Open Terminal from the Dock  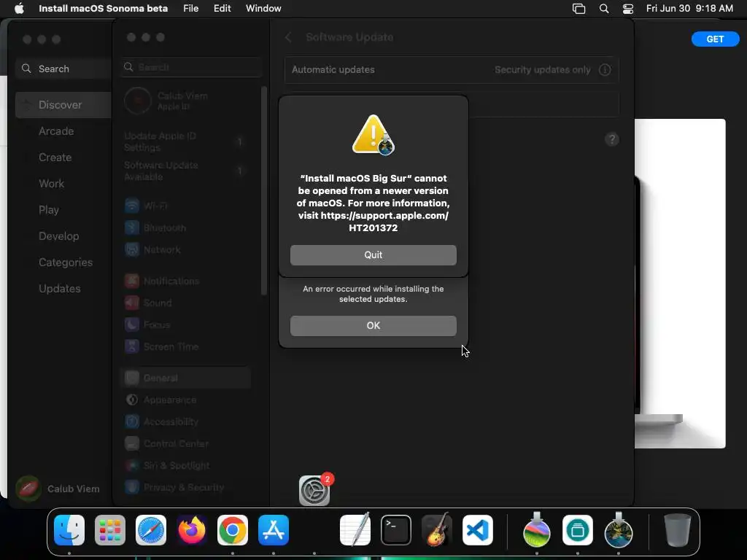(x=396, y=530)
